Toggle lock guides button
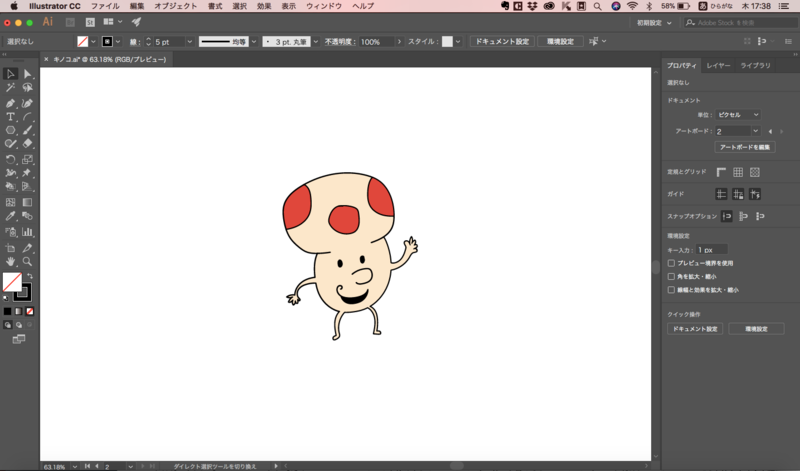Screen dimensions: 800x471 pyautogui.click(x=738, y=194)
